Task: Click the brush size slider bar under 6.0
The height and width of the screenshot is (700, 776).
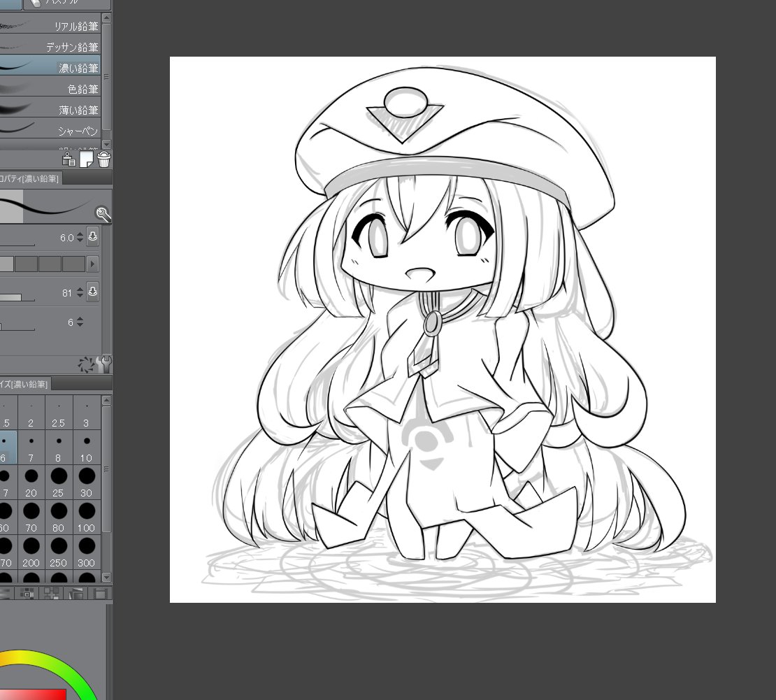Action: click(x=17, y=244)
